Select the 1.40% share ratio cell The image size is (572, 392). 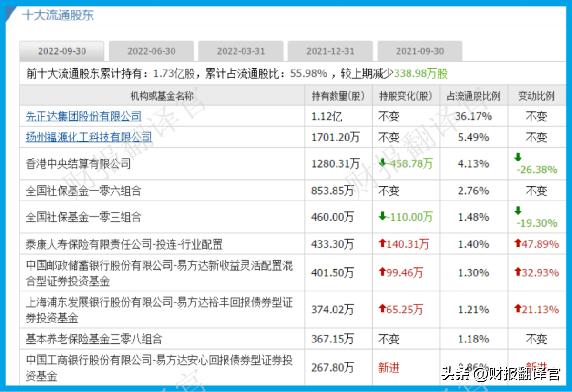pyautogui.click(x=474, y=245)
